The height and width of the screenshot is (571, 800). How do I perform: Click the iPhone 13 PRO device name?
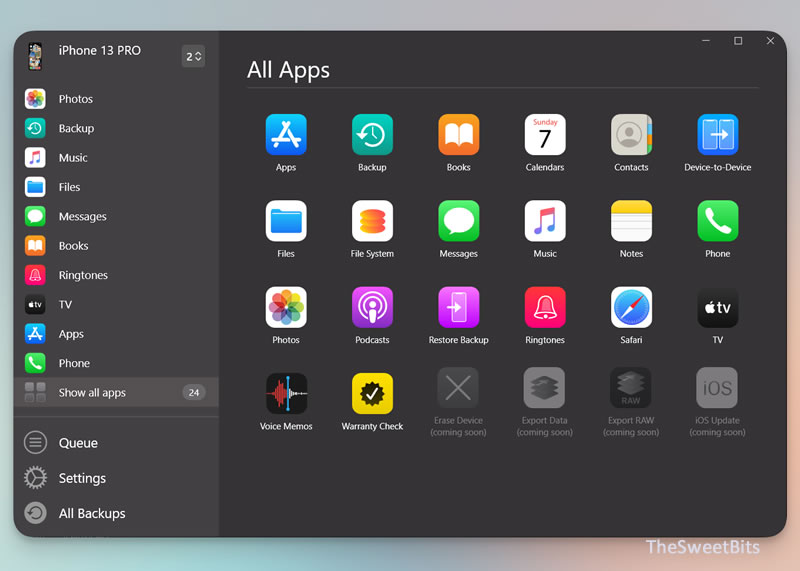tap(99, 51)
